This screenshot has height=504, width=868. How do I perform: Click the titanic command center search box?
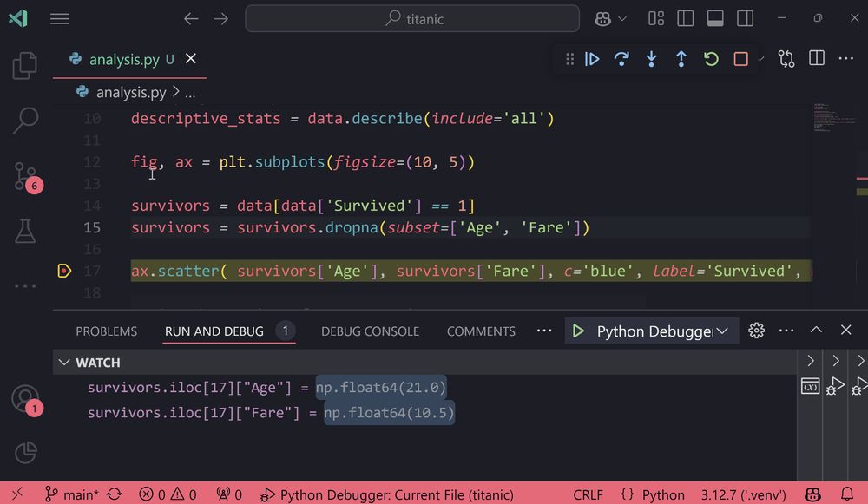click(412, 19)
